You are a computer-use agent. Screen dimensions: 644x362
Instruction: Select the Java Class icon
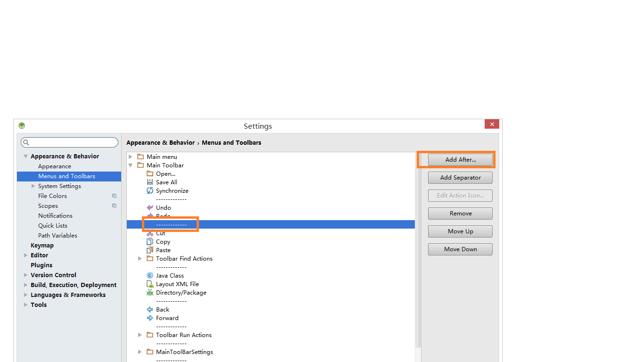pos(150,275)
